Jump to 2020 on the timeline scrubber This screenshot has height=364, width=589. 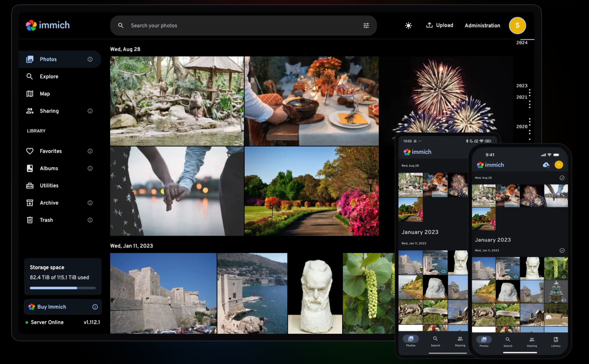(x=521, y=127)
